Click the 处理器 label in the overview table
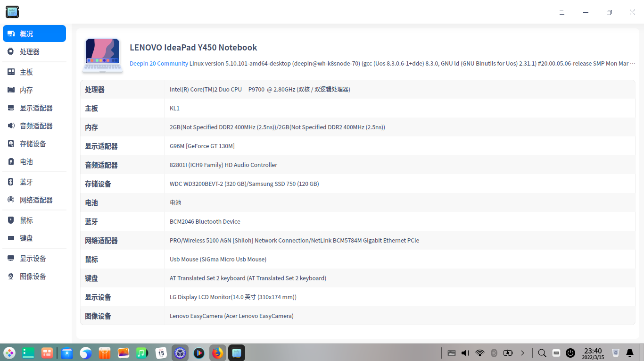 pos(95,89)
